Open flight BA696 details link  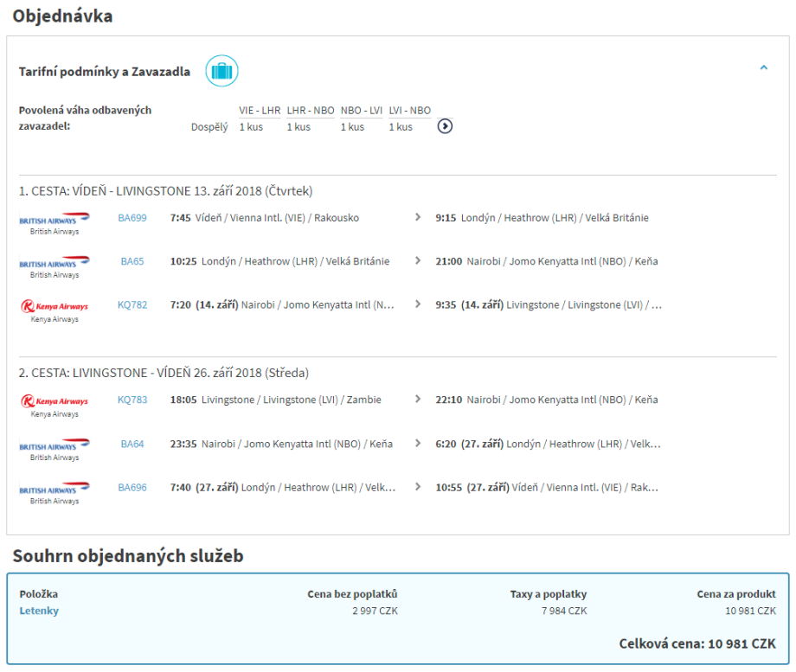tap(132, 488)
